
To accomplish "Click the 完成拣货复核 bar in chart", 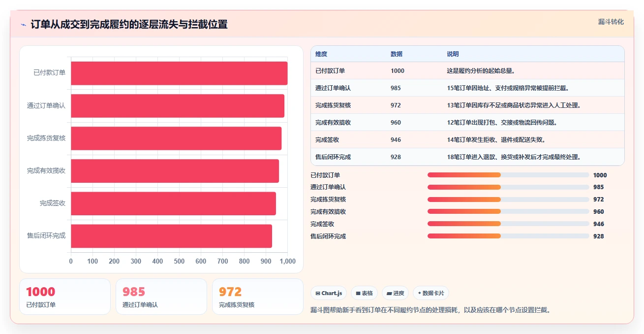I will [176, 138].
